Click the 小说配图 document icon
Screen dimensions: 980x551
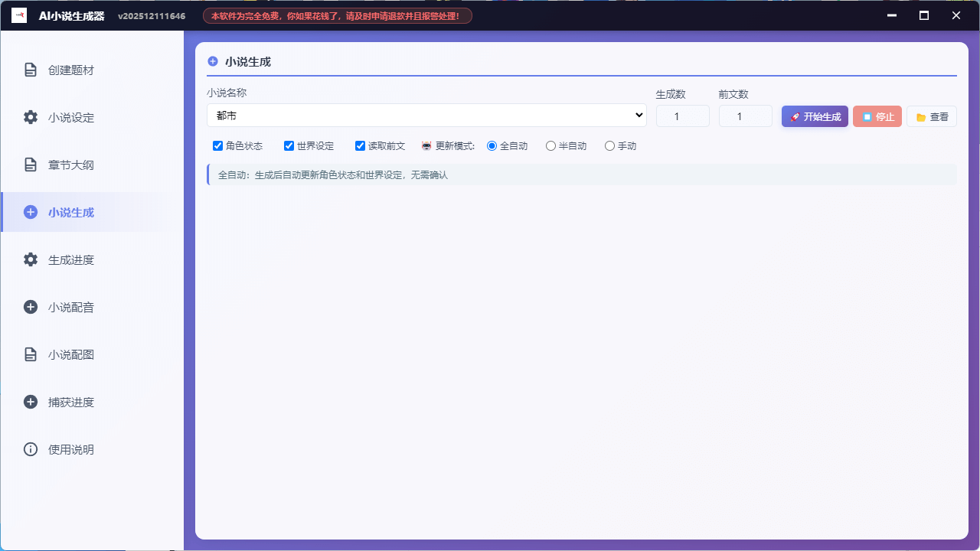click(30, 354)
